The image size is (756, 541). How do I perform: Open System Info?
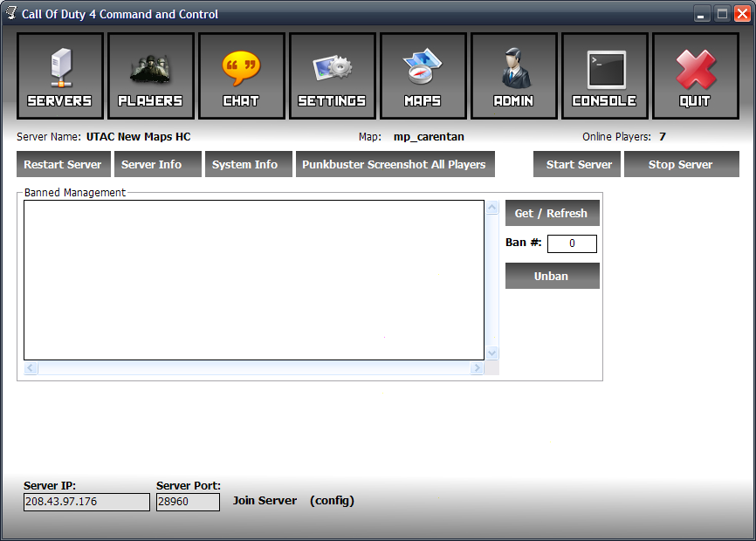[248, 164]
